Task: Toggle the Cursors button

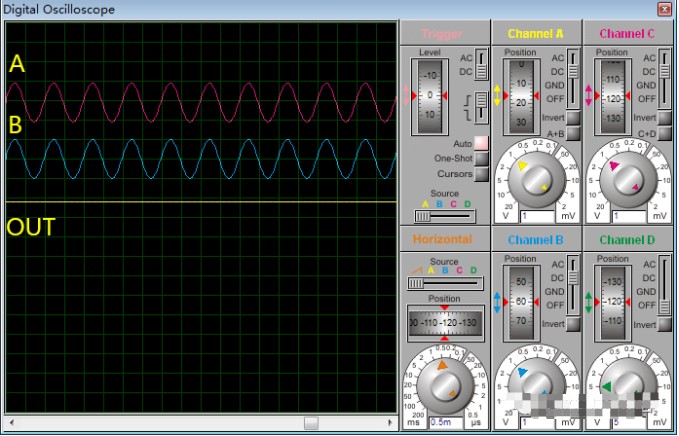Action: (481, 174)
